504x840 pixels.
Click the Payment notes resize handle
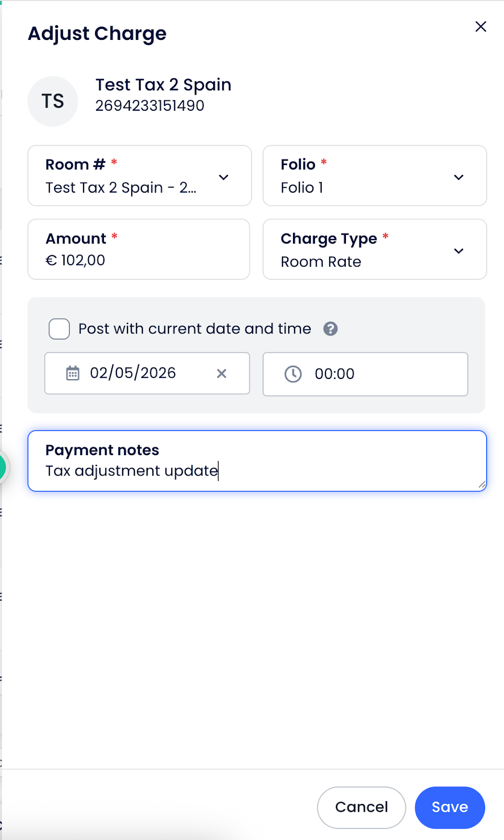pos(481,486)
